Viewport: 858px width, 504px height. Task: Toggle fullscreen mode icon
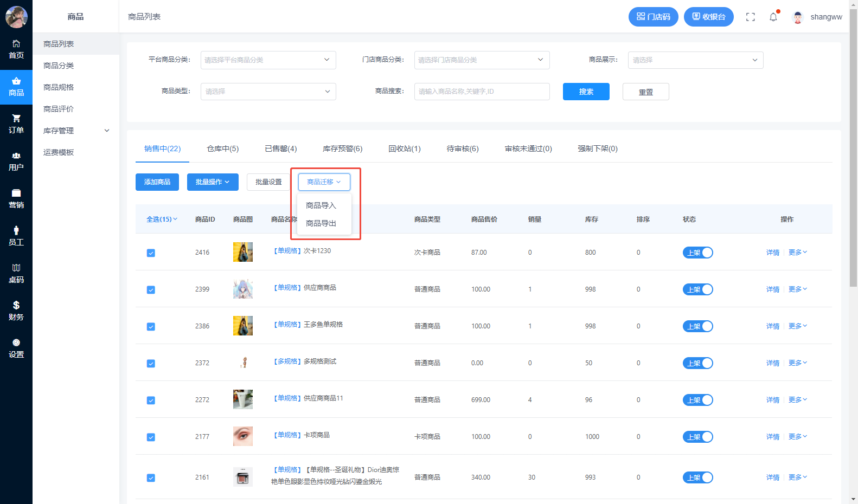(751, 17)
